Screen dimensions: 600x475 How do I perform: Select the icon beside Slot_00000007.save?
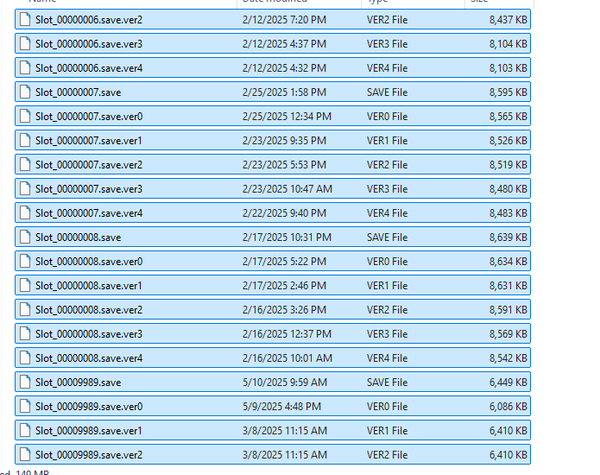pyautogui.click(x=25, y=92)
